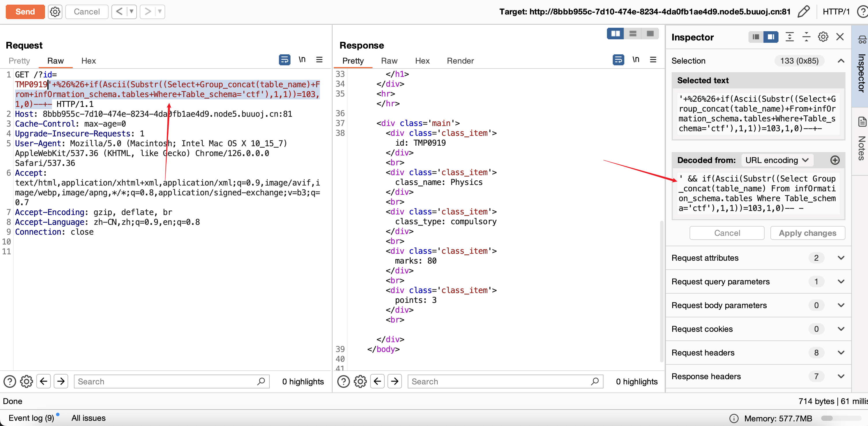The width and height of the screenshot is (868, 426).
Task: Expand Response headers section
Action: click(758, 376)
